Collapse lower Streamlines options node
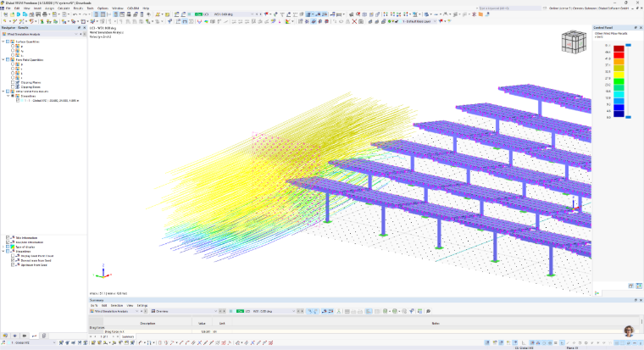Viewport: 644px width, 350px height. pyautogui.click(x=3, y=252)
